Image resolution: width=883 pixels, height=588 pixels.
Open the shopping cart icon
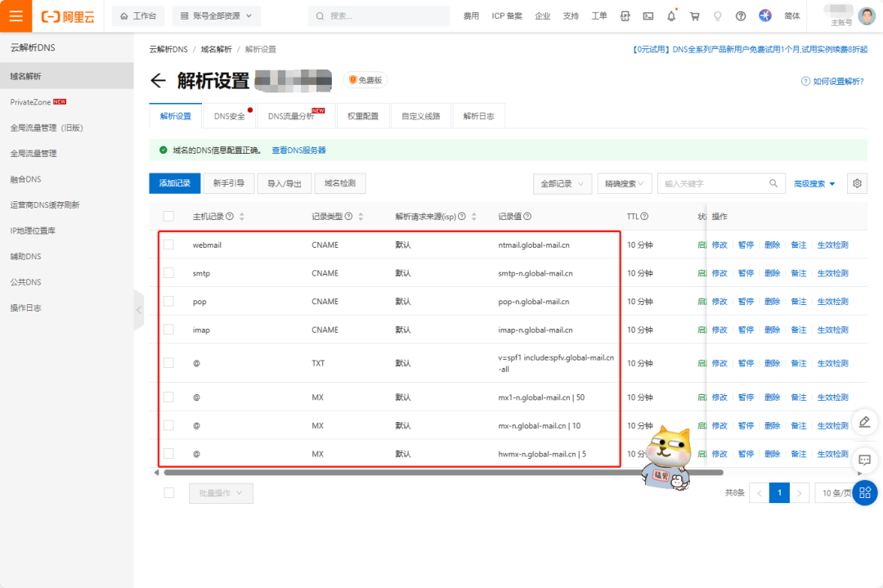click(x=694, y=16)
